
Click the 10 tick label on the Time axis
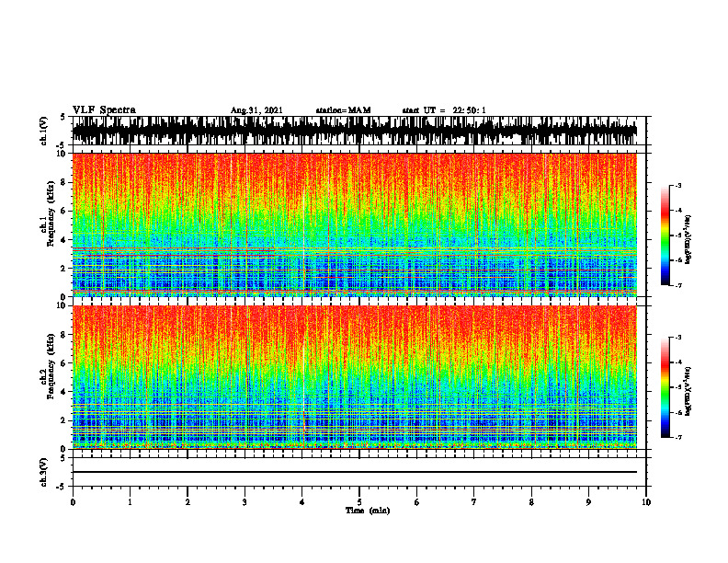coord(646,502)
